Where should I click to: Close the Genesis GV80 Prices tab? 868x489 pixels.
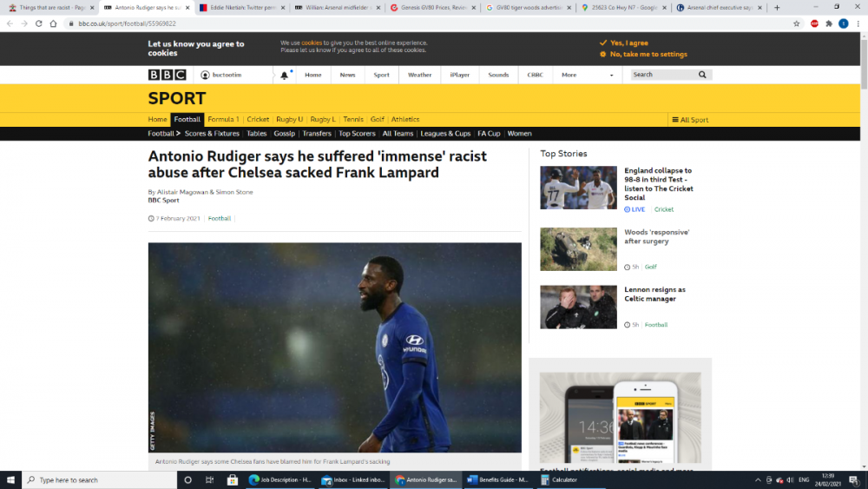(x=473, y=8)
